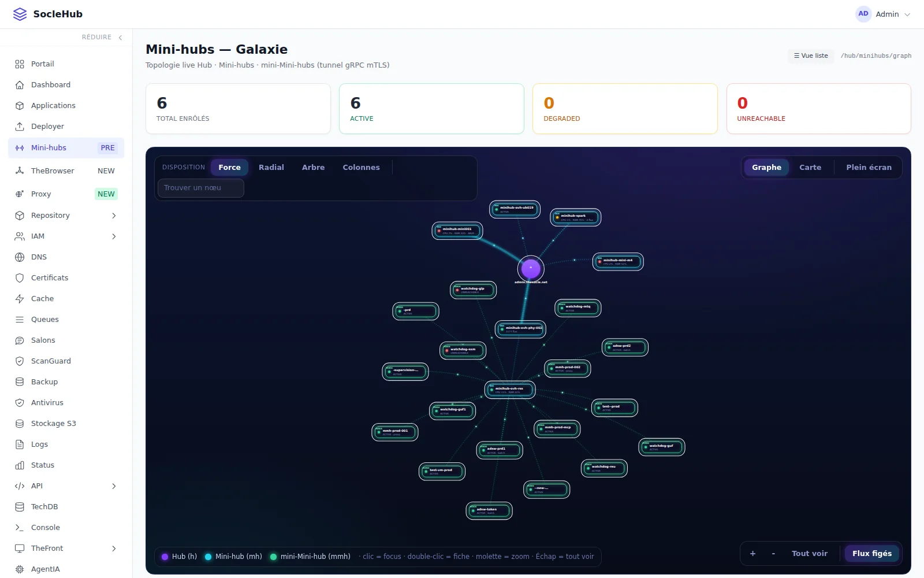Expand the TheFront submenu chevron
Screen dimensions: 924x578
pos(114,549)
